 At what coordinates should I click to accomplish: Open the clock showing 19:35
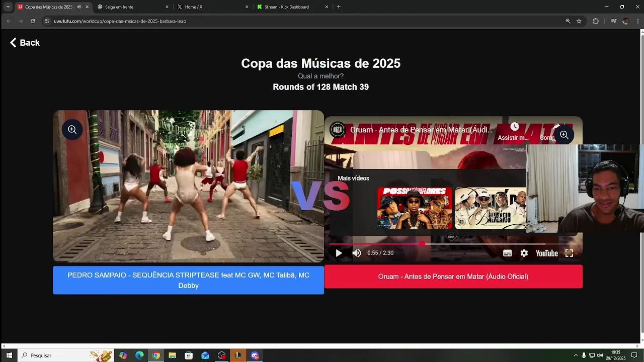(x=615, y=355)
